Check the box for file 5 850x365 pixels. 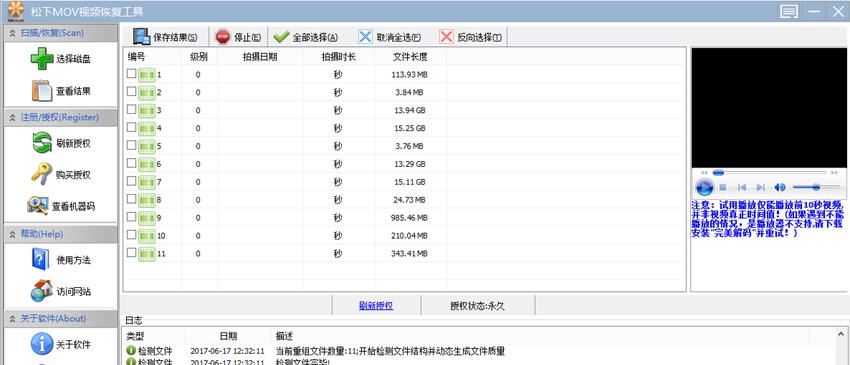(x=131, y=145)
